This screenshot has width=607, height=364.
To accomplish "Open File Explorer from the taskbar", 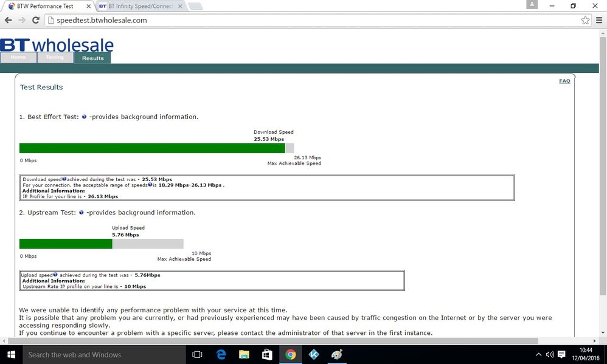I will coord(244,355).
